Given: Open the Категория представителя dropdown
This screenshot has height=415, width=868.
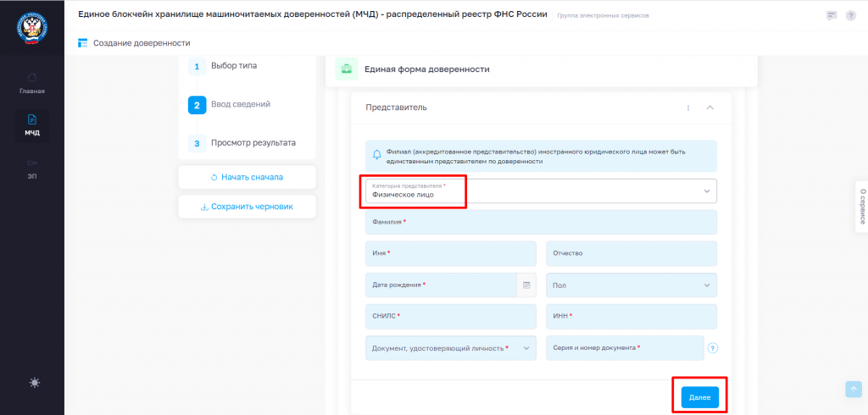Looking at the screenshot, I should tap(541, 191).
